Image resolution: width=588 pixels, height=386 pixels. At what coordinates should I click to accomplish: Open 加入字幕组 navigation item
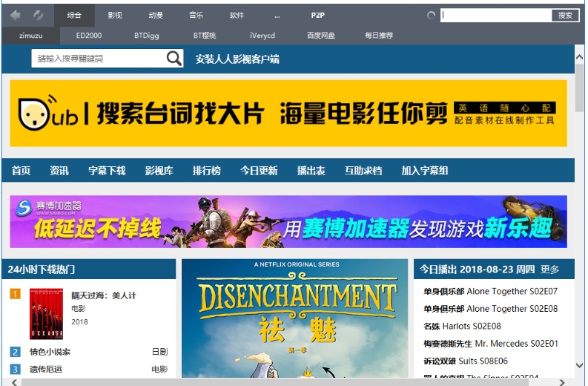coord(425,171)
